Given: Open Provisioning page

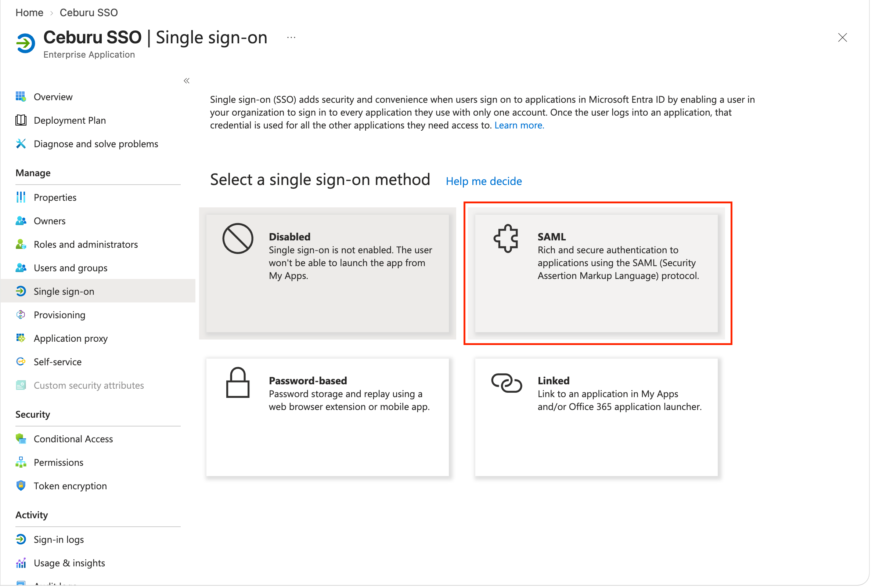Looking at the screenshot, I should pyautogui.click(x=98, y=315).
